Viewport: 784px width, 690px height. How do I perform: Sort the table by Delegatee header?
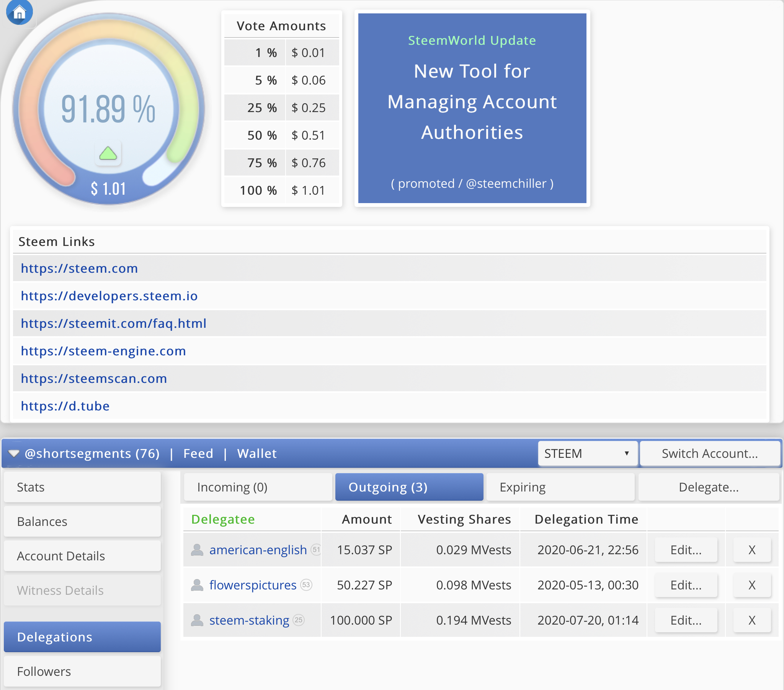click(223, 519)
